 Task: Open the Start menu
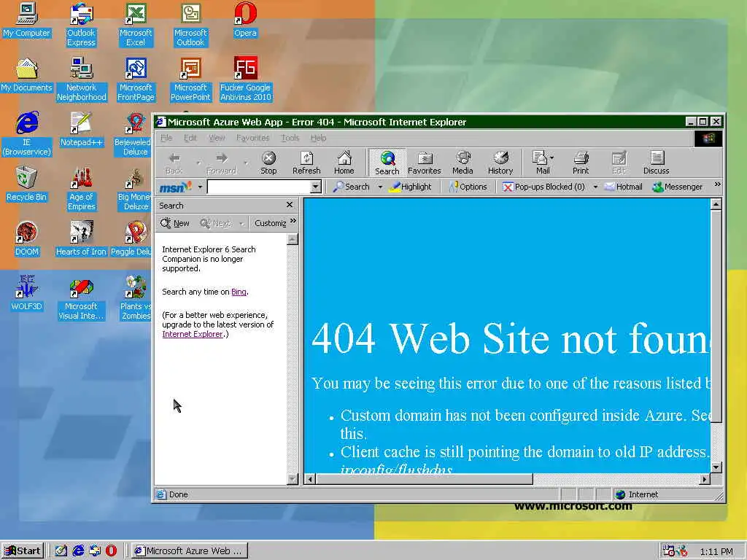click(23, 551)
